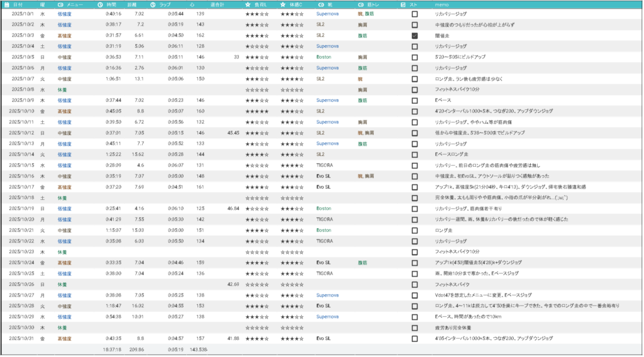Open the 休養 menu tag for 2025/10/8
Screen dimensions: 644x357
(x=62, y=90)
